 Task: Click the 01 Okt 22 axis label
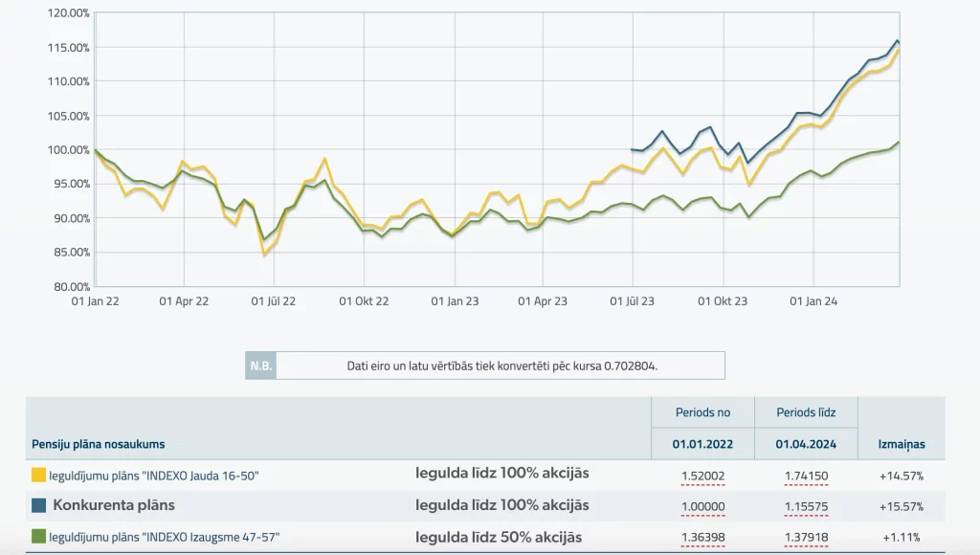[x=364, y=301]
